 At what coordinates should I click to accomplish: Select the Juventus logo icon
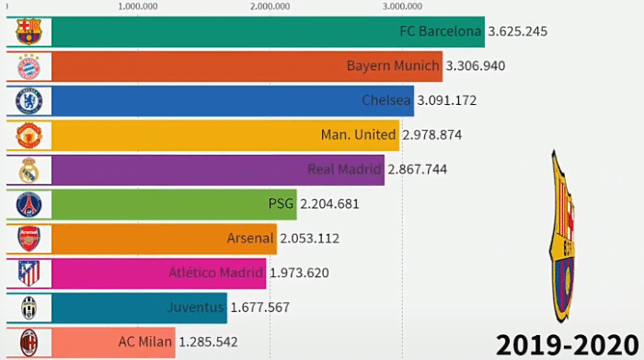[29, 308]
